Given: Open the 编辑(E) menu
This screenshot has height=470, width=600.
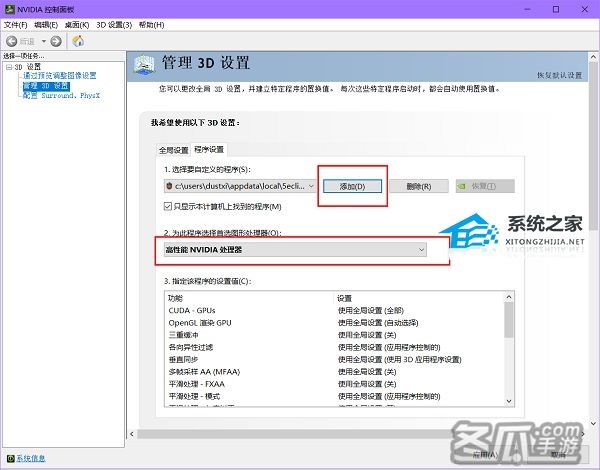Looking at the screenshot, I should pyautogui.click(x=46, y=25).
